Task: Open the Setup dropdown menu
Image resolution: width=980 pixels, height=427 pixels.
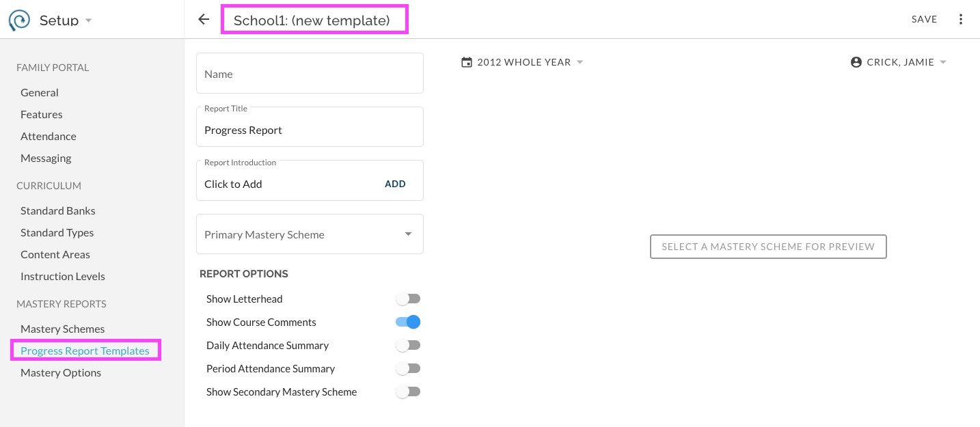Action: click(66, 20)
